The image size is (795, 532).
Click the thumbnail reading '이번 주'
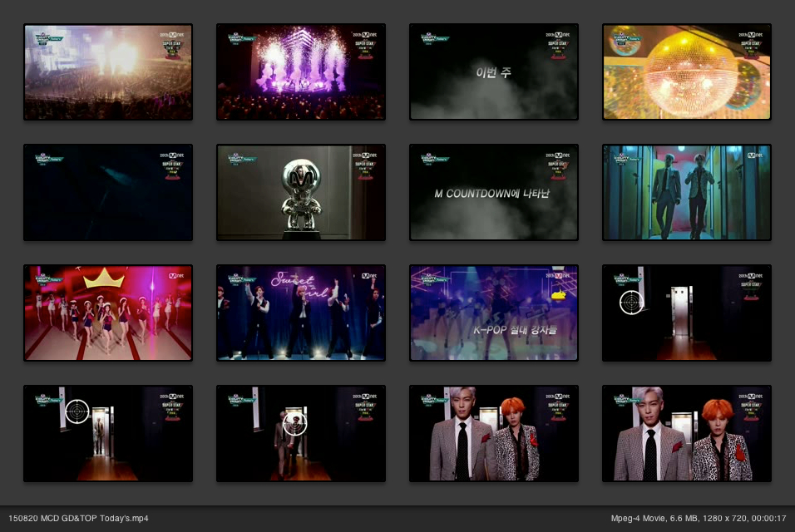[494, 72]
